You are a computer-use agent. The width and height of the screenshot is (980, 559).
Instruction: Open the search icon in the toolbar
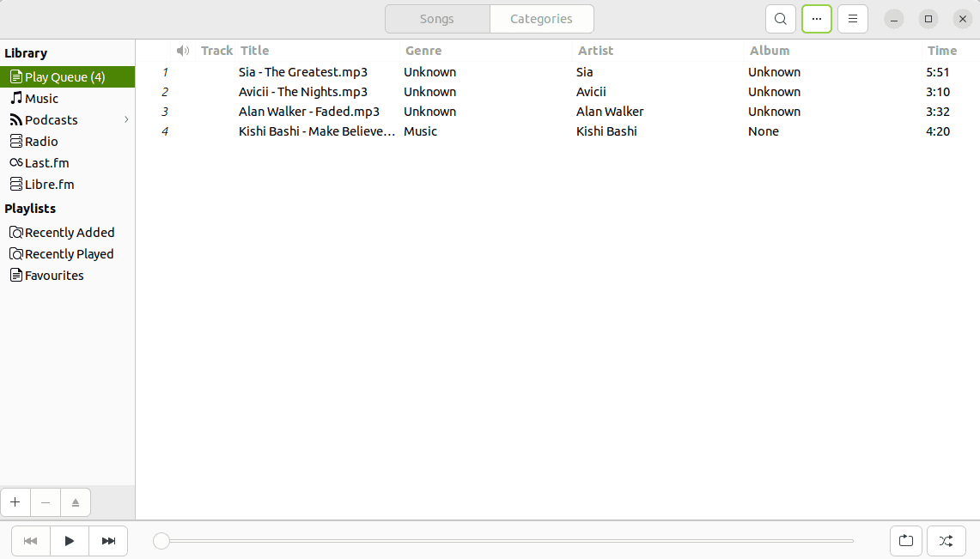(x=780, y=18)
